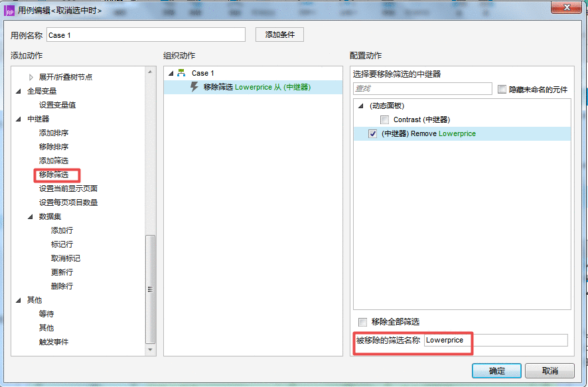The height and width of the screenshot is (387, 588).
Task: Click the 用例名称 input field
Action: click(146, 35)
